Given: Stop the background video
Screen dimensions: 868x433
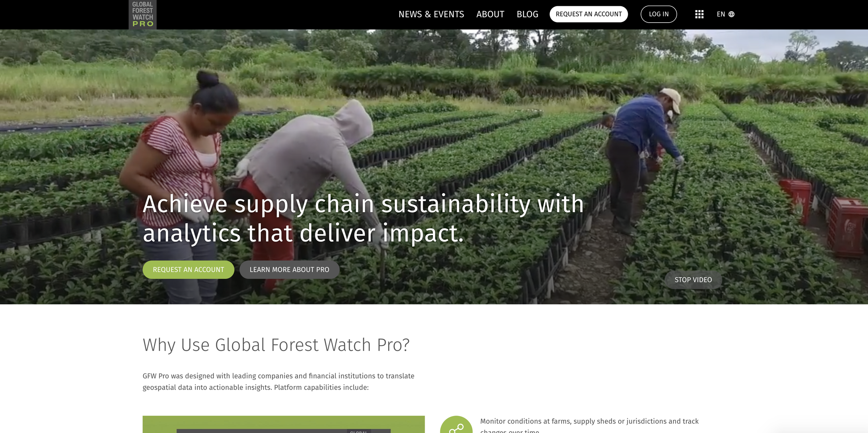Looking at the screenshot, I should [693, 280].
